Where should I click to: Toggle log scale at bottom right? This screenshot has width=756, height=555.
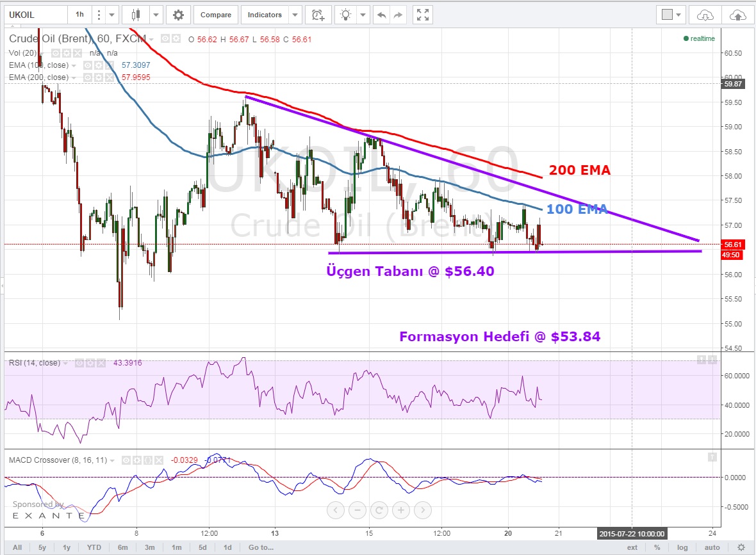pos(683,547)
